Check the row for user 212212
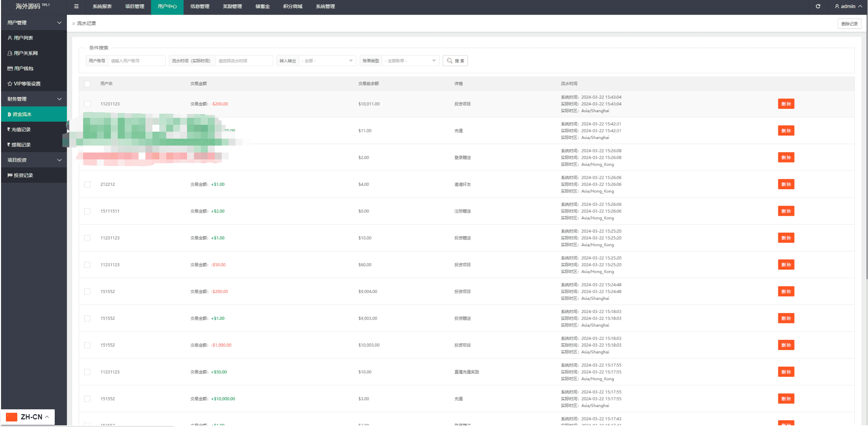The height and width of the screenshot is (427, 868). (87, 184)
